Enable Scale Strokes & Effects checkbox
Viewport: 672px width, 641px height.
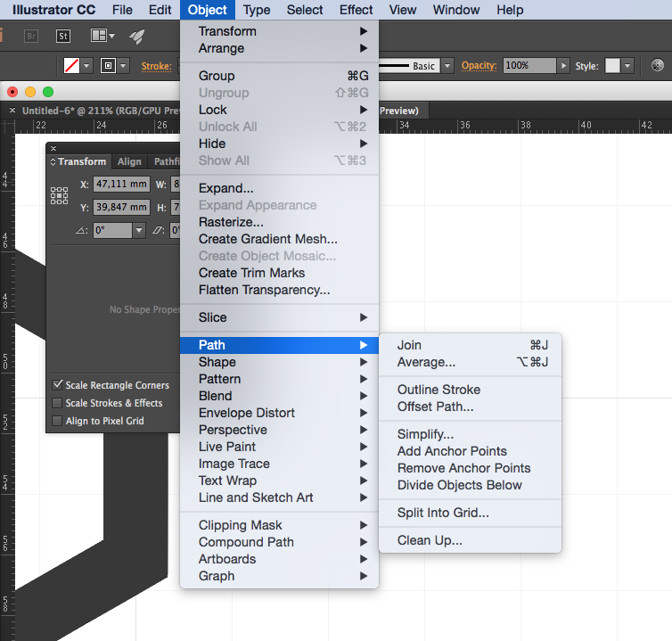pyautogui.click(x=57, y=403)
